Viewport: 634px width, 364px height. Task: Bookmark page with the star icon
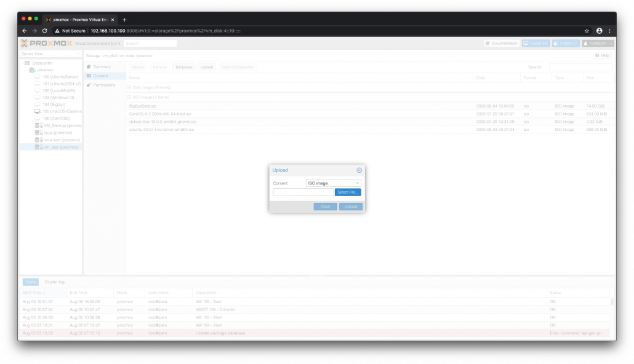[x=587, y=31]
